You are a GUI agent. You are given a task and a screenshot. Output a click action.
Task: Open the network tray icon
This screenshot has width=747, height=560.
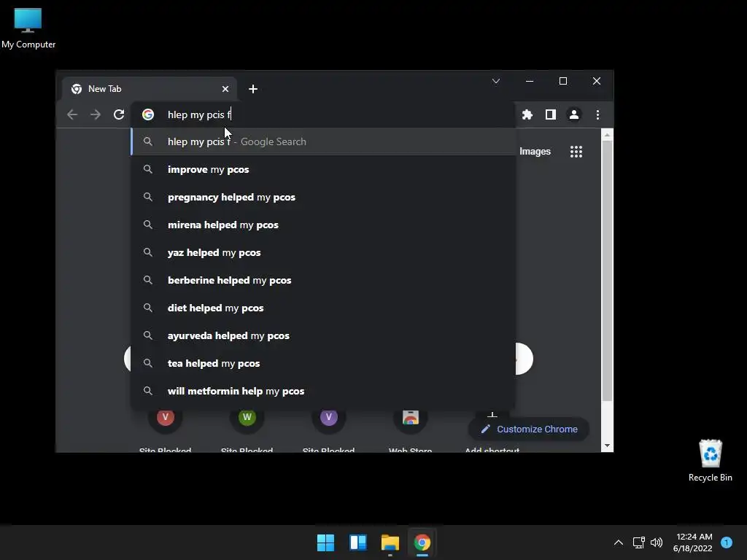(638, 542)
